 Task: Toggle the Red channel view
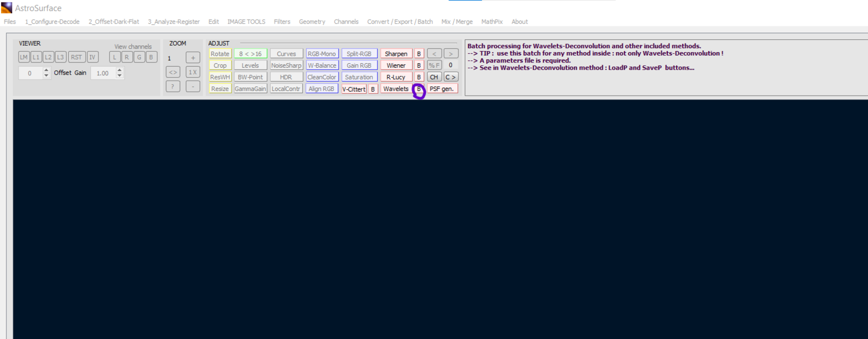(127, 57)
